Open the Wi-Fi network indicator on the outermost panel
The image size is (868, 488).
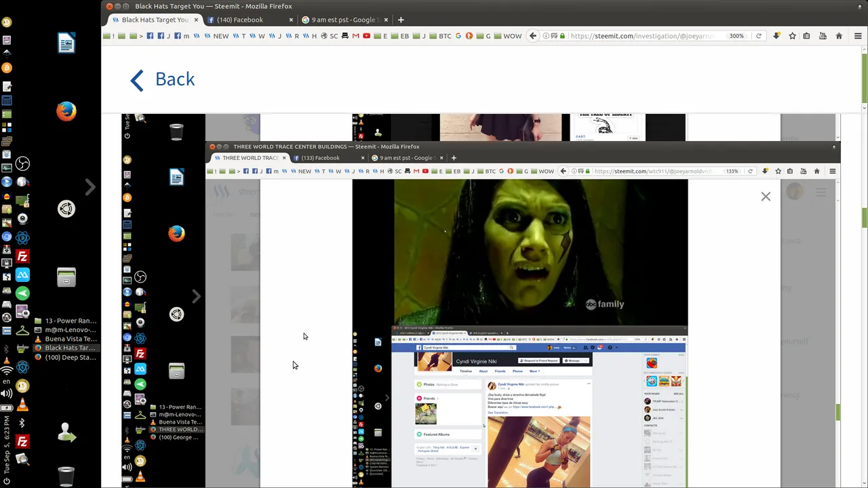coord(7,371)
